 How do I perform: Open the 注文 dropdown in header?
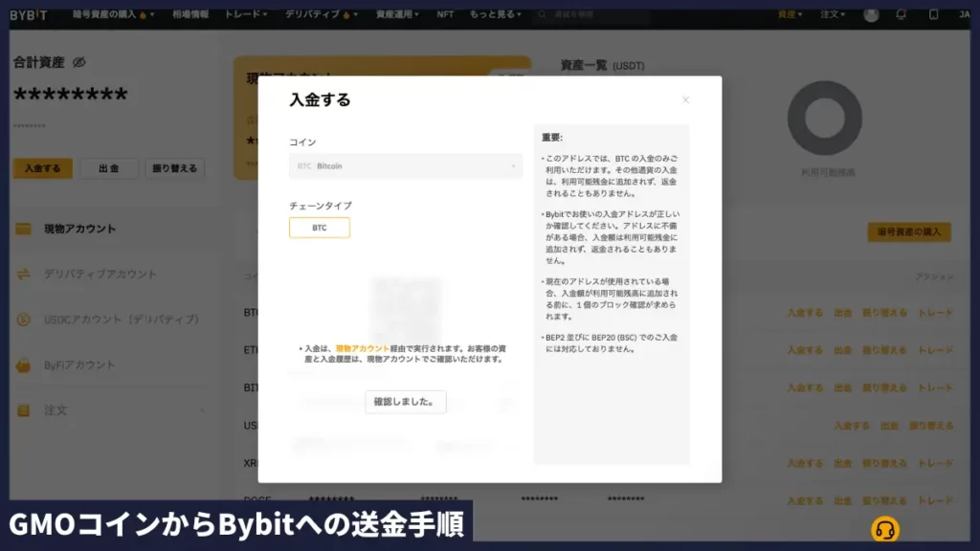pos(833,14)
